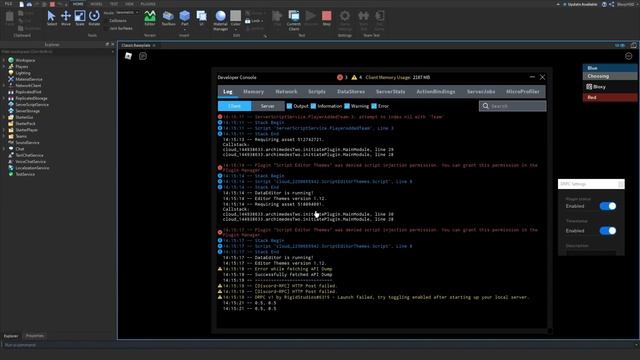This screenshot has height=360, width=640.
Task: Click the viewport options icon at top right
Action: point(629,56)
